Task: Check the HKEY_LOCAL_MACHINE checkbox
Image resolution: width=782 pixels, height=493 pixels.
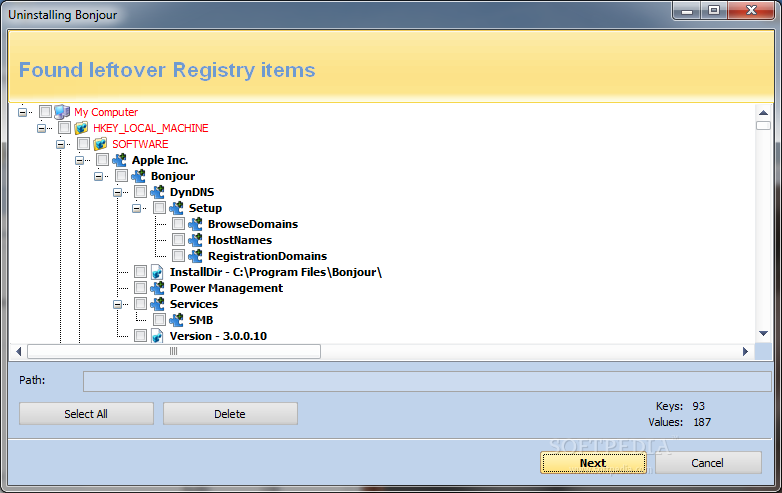Action: pyautogui.click(x=64, y=128)
